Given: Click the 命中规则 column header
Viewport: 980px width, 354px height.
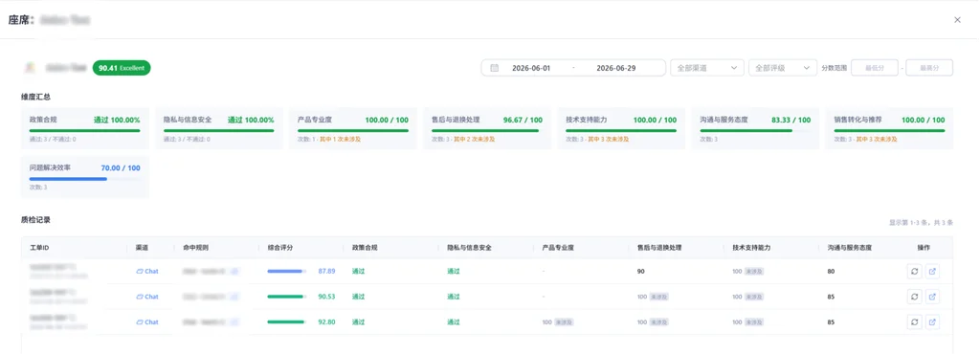Looking at the screenshot, I should [x=196, y=248].
